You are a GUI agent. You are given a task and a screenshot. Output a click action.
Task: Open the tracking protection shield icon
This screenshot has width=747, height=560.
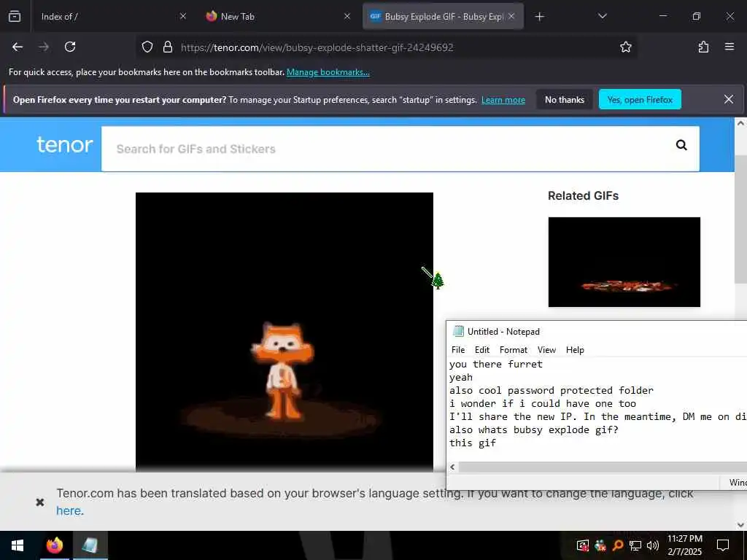click(x=147, y=47)
